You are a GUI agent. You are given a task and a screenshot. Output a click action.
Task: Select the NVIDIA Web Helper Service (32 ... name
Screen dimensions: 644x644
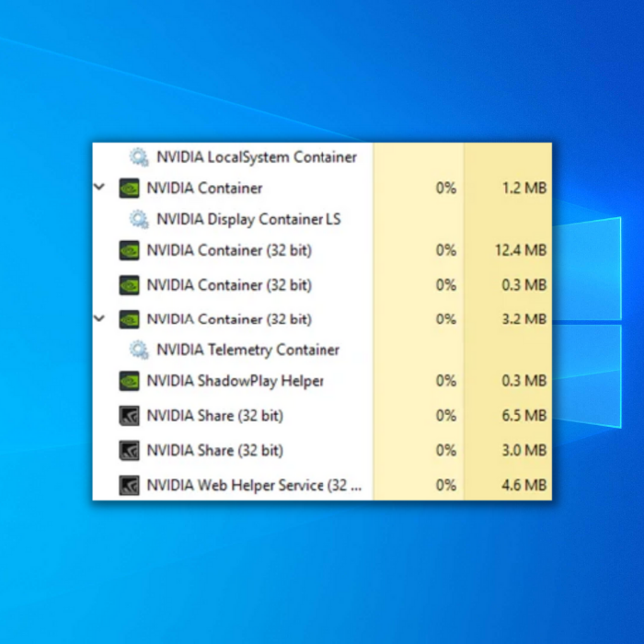click(x=254, y=486)
